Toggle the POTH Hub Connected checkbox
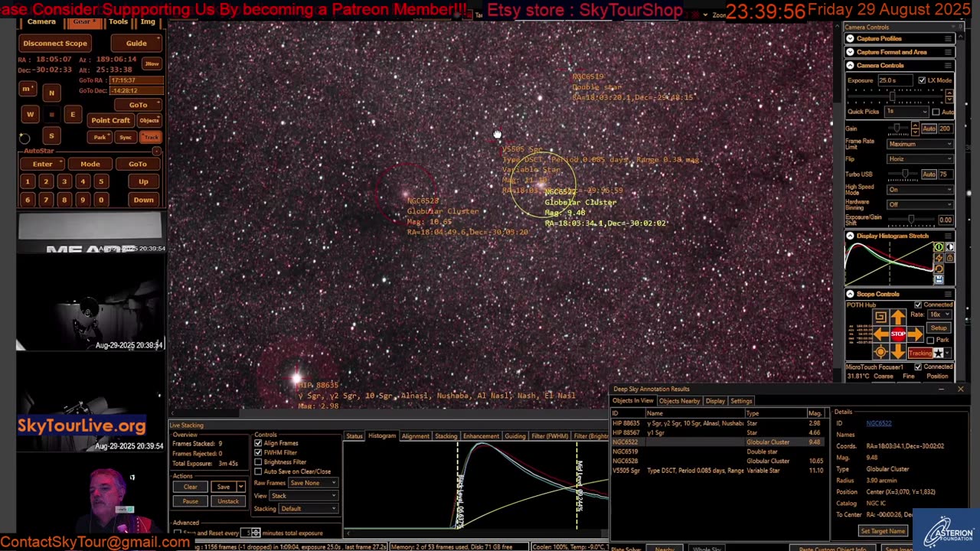Screen dimensions: 980x551 tap(918, 305)
